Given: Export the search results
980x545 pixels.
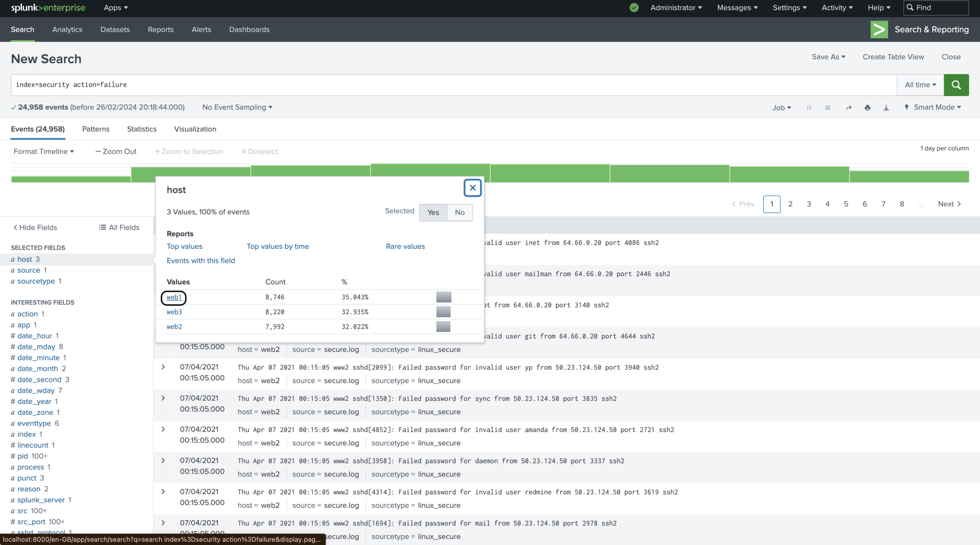Looking at the screenshot, I should (x=886, y=107).
